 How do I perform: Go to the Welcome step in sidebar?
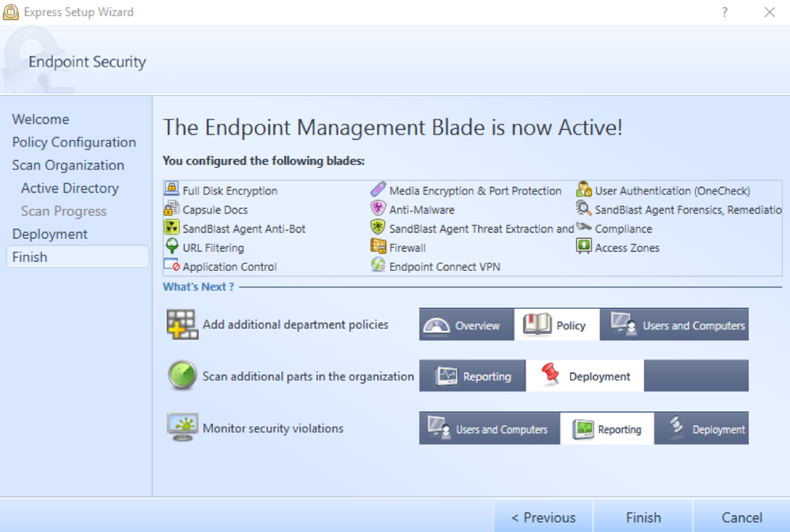[41, 120]
